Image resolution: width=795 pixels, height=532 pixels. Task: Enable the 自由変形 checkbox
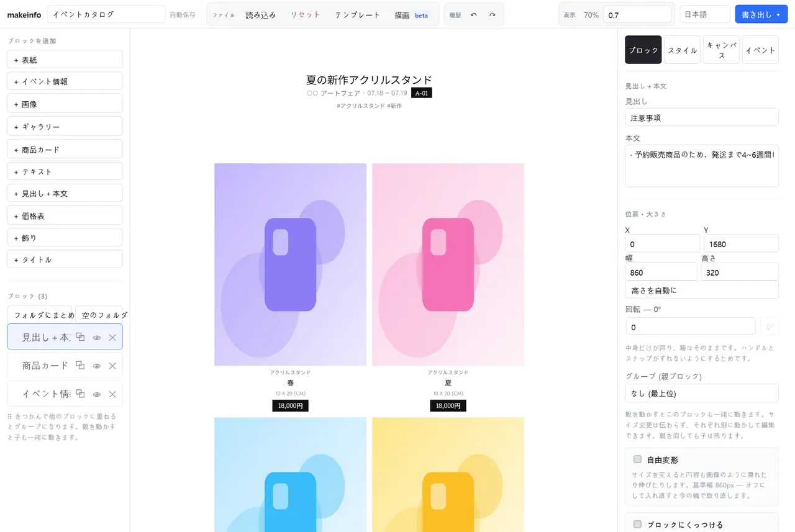point(637,459)
